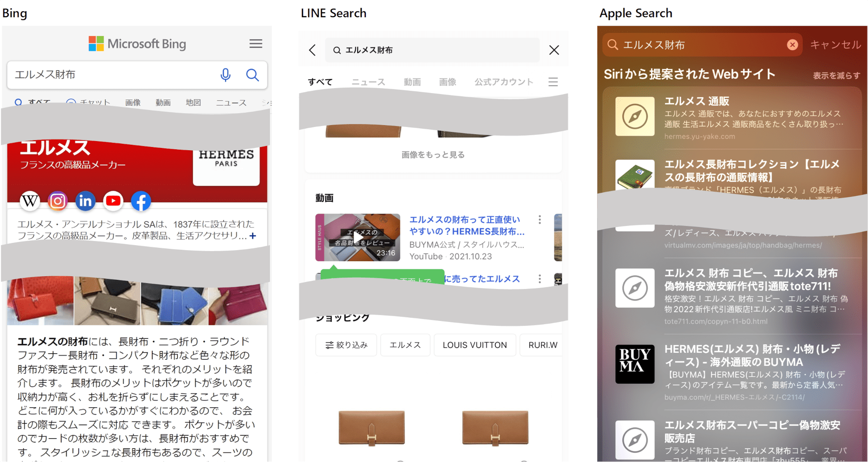
Task: Open the エルメス 財布 コピー tote711 result title
Action: click(751, 279)
